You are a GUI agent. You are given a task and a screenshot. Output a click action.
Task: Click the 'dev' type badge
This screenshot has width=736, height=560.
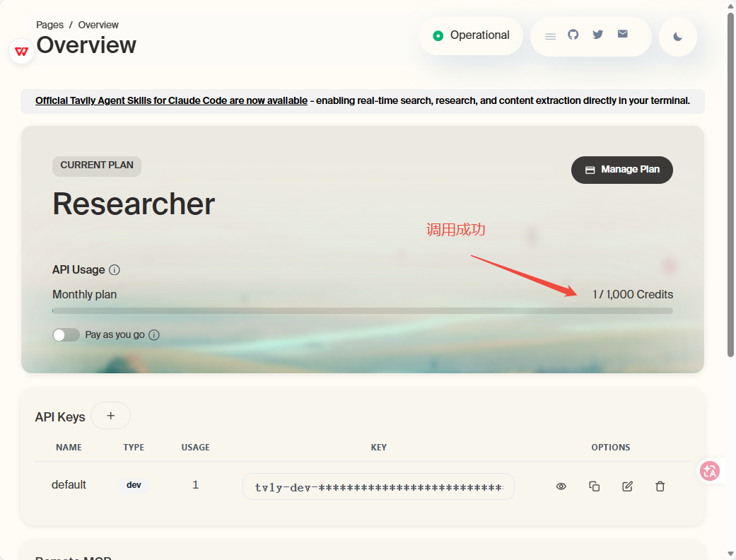pos(134,485)
